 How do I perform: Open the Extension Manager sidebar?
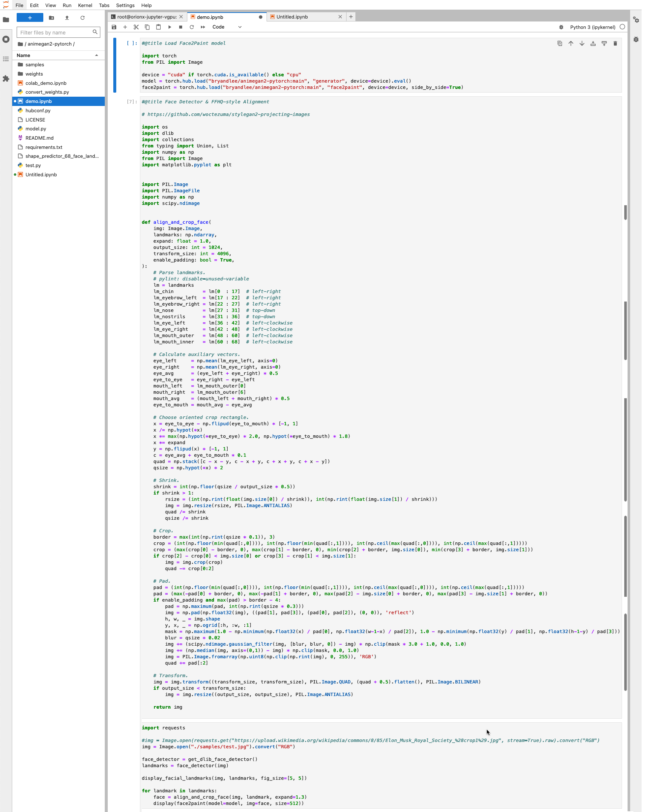pos(6,78)
